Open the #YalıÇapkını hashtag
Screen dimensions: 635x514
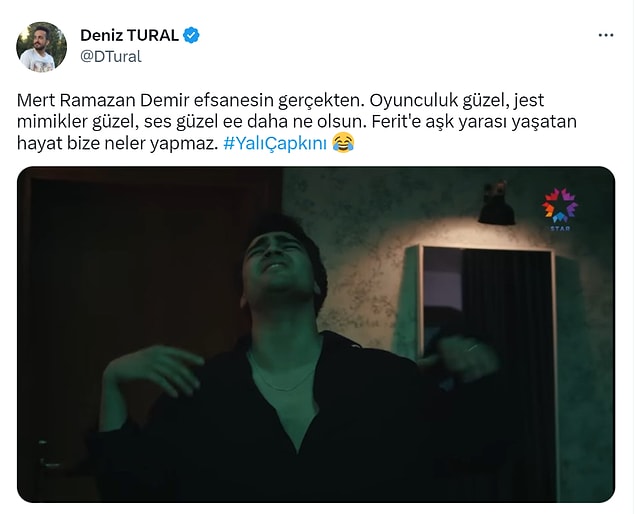point(275,143)
